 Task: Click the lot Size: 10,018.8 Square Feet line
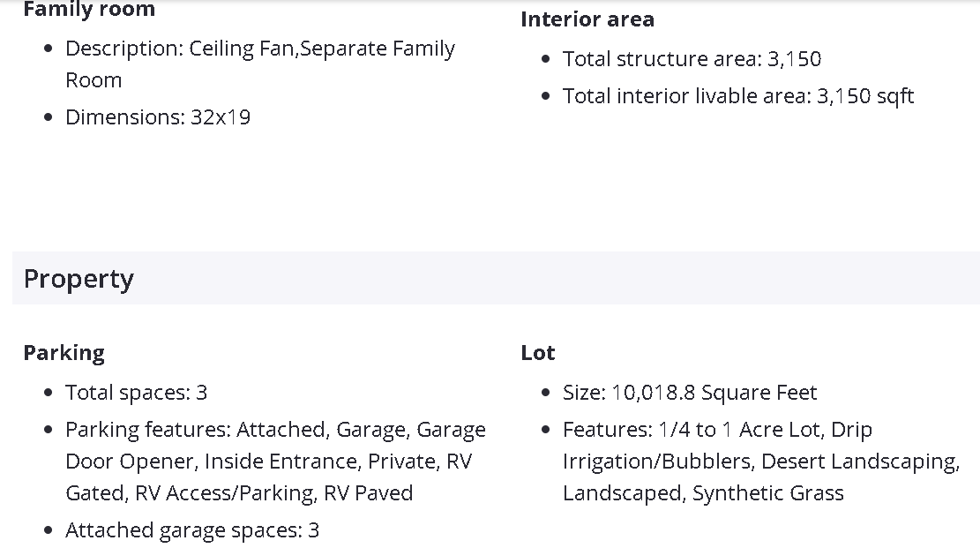690,393
